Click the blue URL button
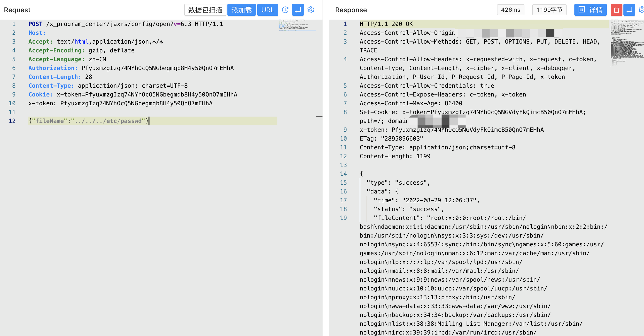 click(x=268, y=10)
